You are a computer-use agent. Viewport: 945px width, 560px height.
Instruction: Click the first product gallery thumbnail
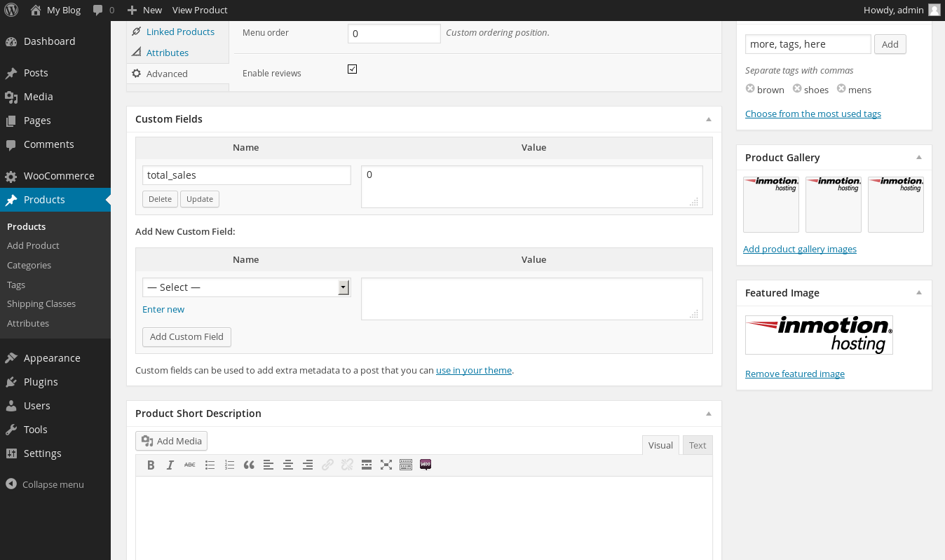click(771, 204)
